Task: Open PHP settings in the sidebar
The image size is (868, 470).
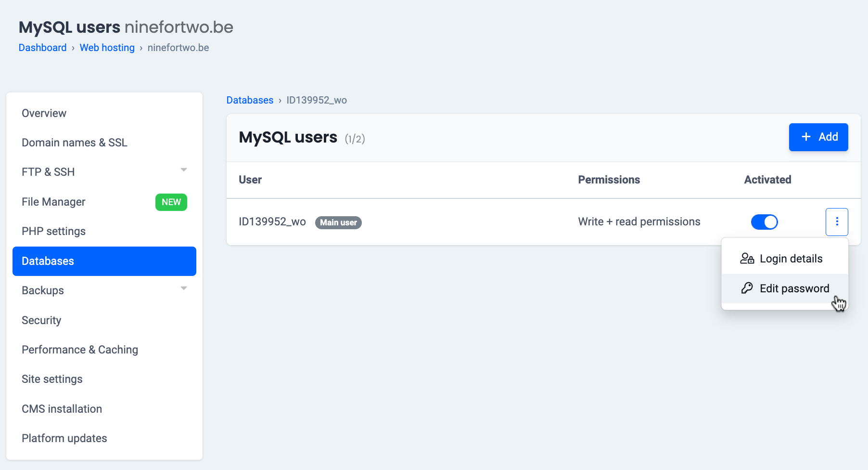Action: coord(53,231)
